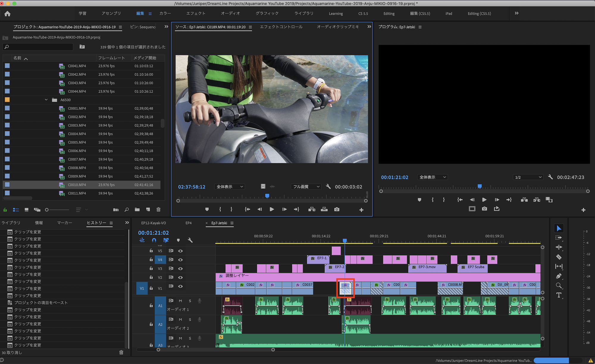The width and height of the screenshot is (595, 364).
Task: Click the Home icon
Action: [7, 14]
